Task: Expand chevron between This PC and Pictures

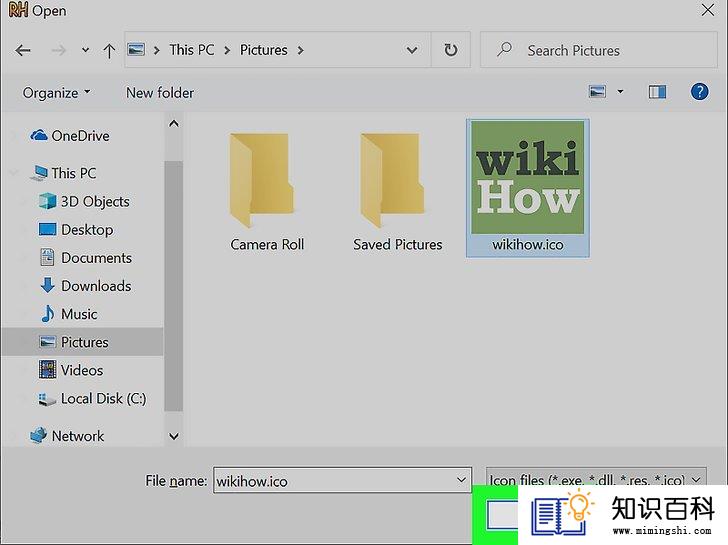Action: click(x=227, y=50)
